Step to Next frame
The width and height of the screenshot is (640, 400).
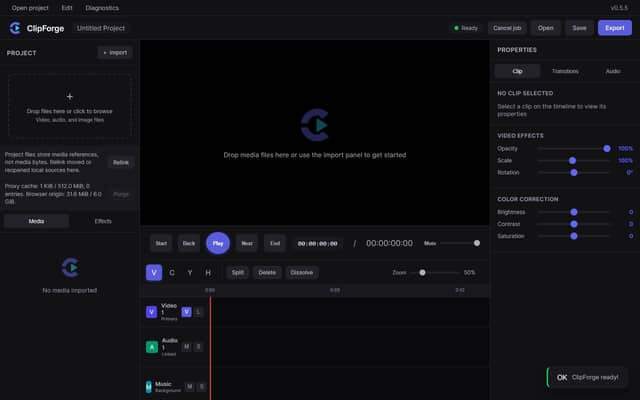coord(247,243)
